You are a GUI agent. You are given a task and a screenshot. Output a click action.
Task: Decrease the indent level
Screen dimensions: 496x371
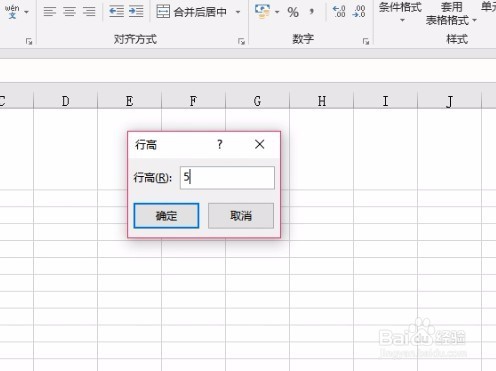tap(117, 12)
